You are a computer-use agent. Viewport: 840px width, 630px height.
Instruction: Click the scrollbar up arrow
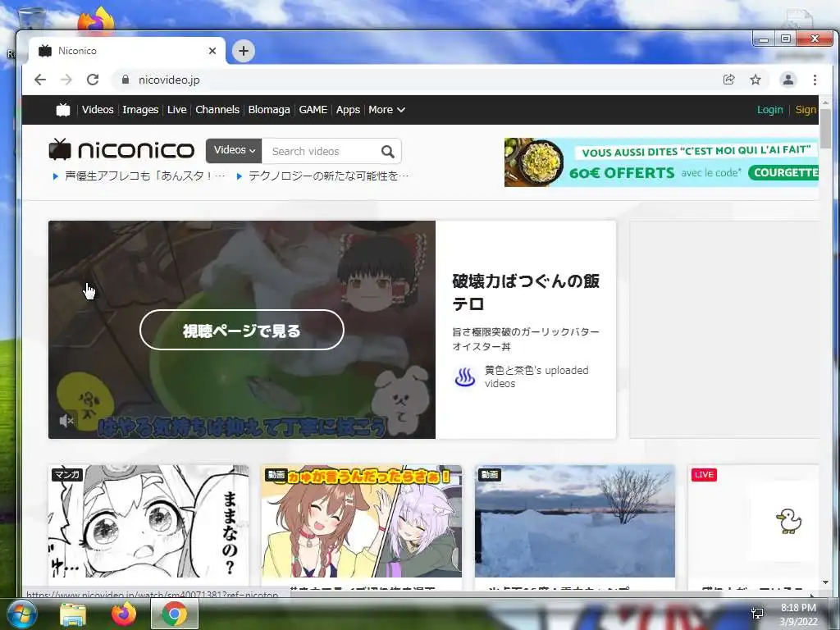[x=825, y=102]
